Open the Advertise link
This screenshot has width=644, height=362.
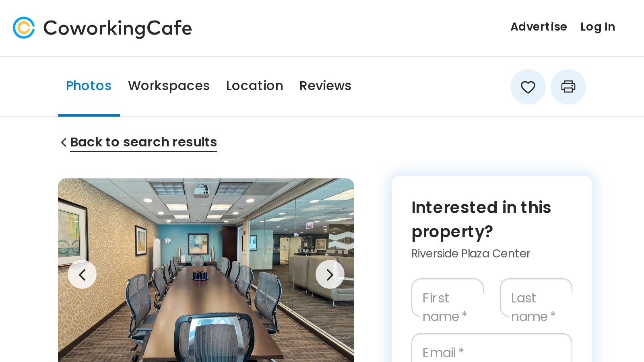tap(539, 27)
